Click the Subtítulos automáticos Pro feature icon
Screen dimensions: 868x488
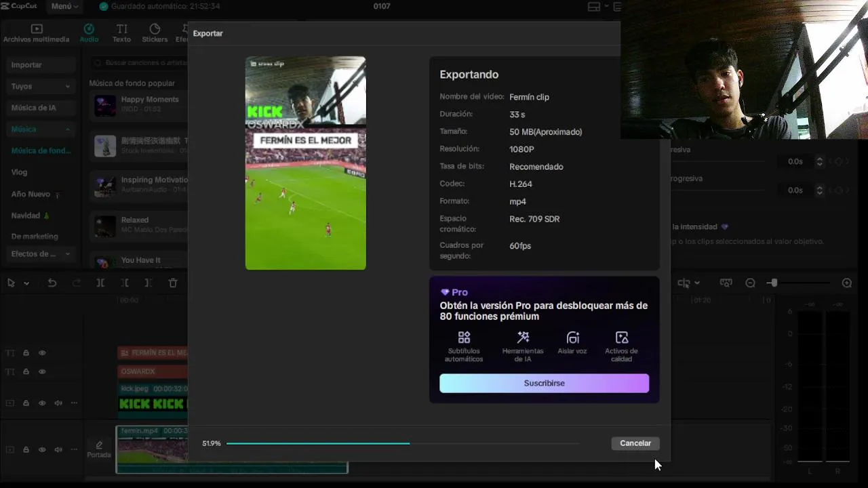pos(464,338)
